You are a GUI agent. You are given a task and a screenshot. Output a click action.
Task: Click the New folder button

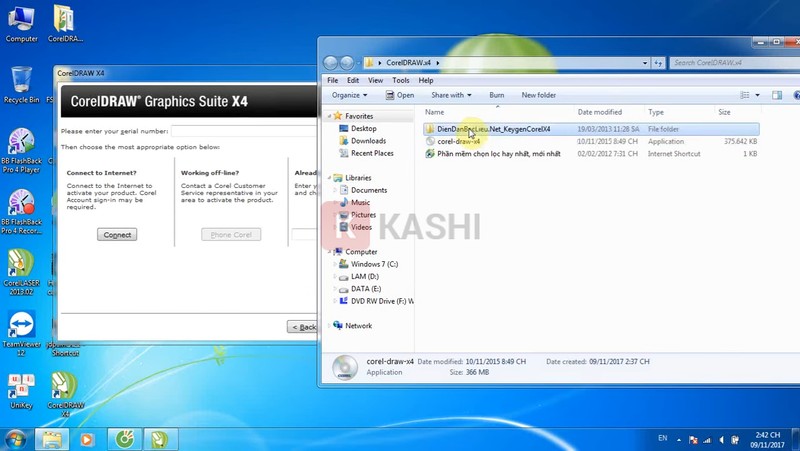(538, 95)
